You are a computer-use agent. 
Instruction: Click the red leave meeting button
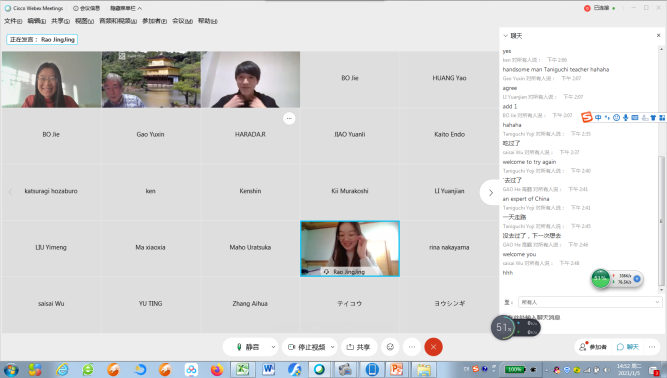[x=433, y=347]
